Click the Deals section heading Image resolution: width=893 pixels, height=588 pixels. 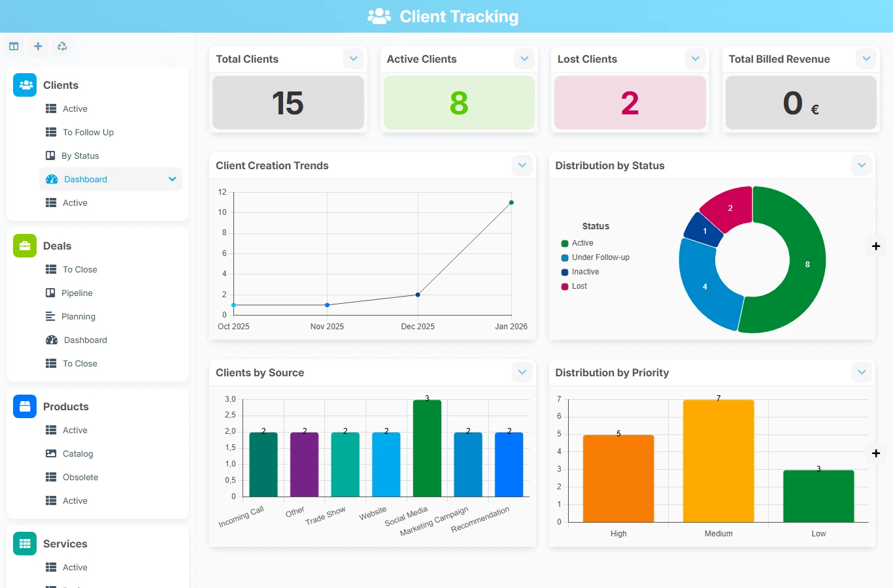[x=57, y=246]
